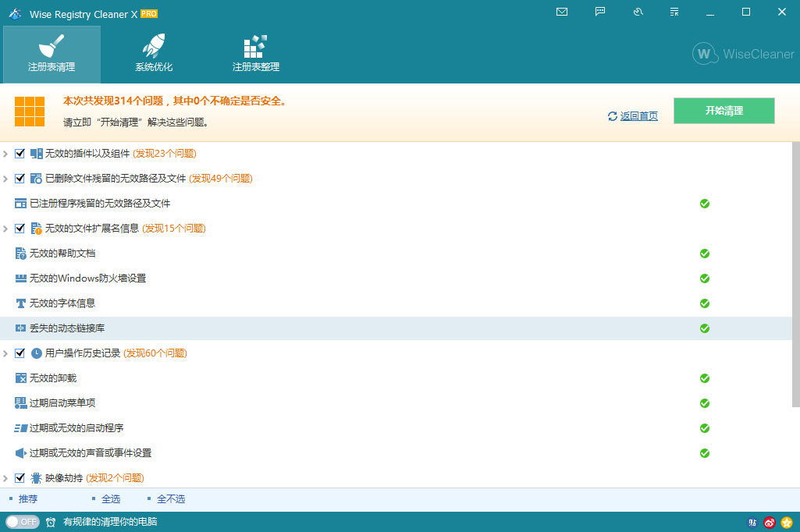
Task: Turn on the OFF toggle for scheduled cleaning
Action: (23, 522)
